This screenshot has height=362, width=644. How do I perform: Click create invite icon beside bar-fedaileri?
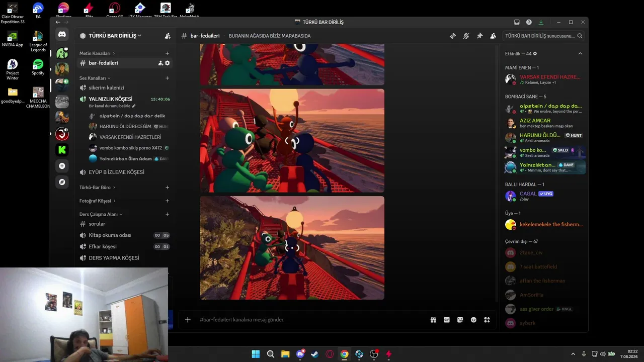160,63
